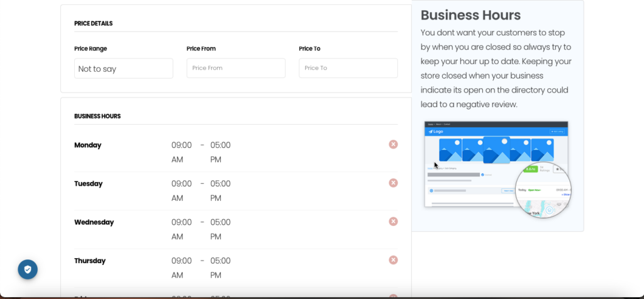Open the Price Range dropdown
644x299 pixels.
pyautogui.click(x=123, y=69)
